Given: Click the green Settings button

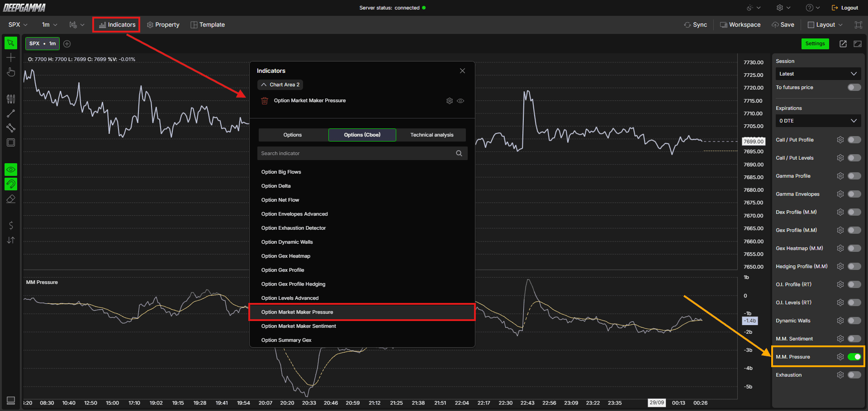Looking at the screenshot, I should (815, 44).
